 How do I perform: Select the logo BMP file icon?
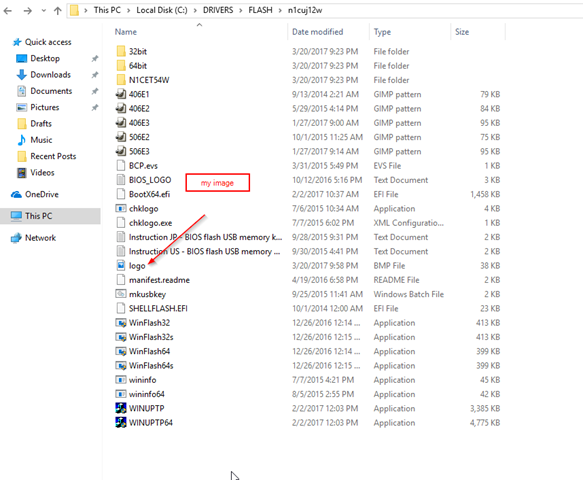tap(121, 265)
